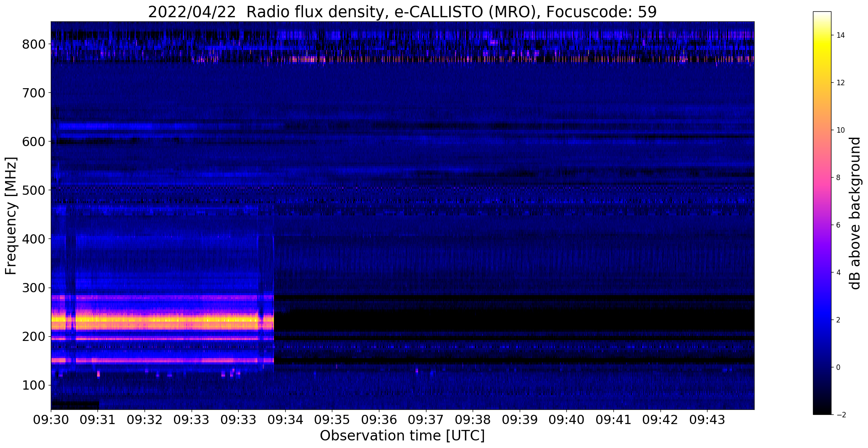Click the 09:40 time tick label
The width and height of the screenshot is (868, 448).
(567, 420)
